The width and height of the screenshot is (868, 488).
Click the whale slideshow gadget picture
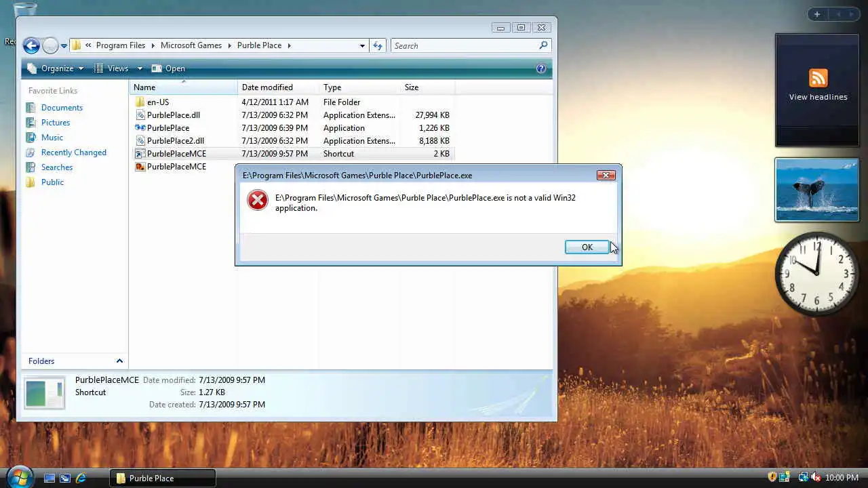pos(817,190)
